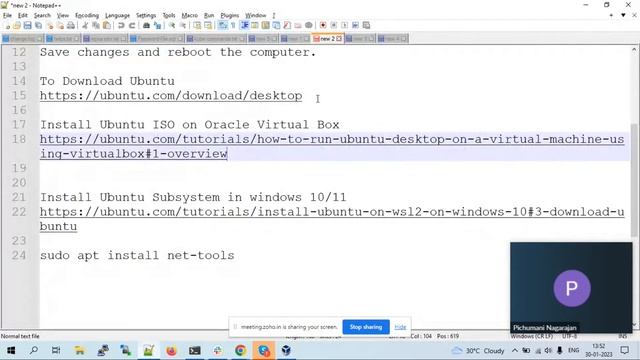
Task: Open the notification center icon
Action: coord(624,351)
